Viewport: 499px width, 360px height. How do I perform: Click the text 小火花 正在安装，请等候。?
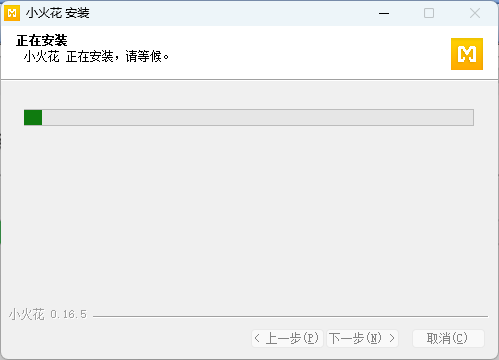tap(96, 57)
